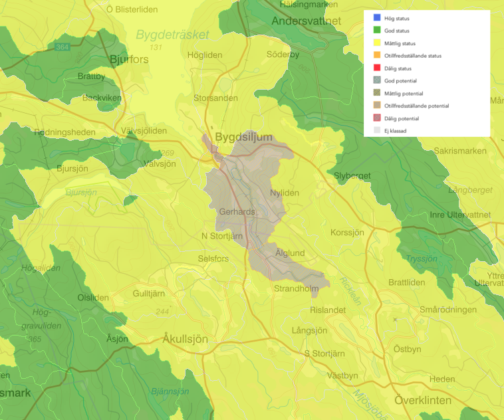Click the yellow Måttlig status swatch
The image size is (504, 420).
377,43
